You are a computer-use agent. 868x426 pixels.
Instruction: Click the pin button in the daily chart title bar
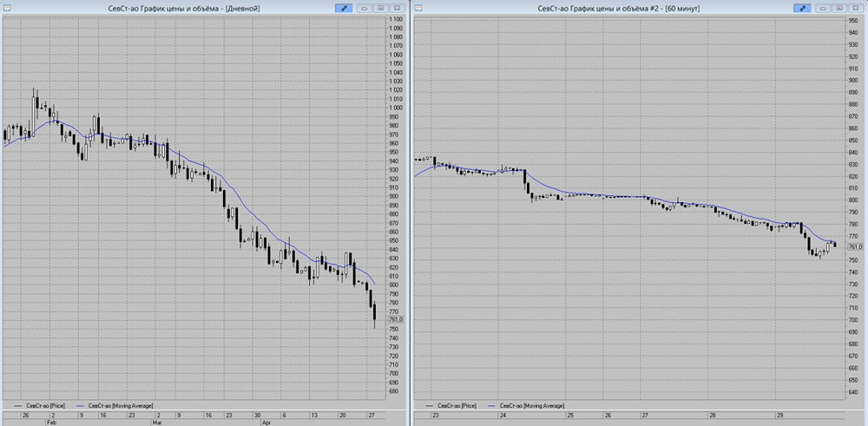click(343, 9)
